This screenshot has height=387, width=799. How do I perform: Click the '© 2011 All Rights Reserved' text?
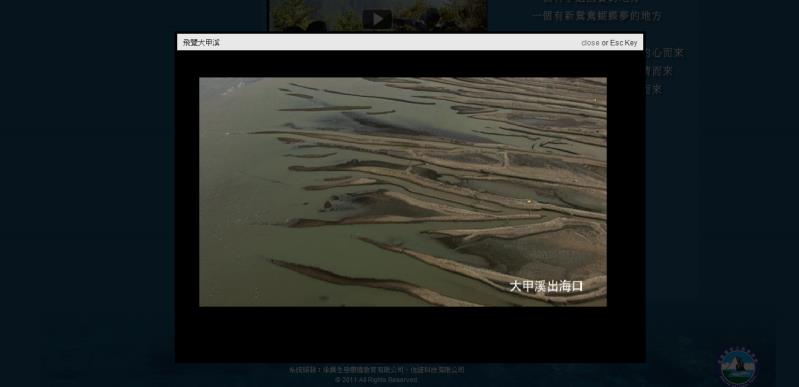click(x=377, y=380)
